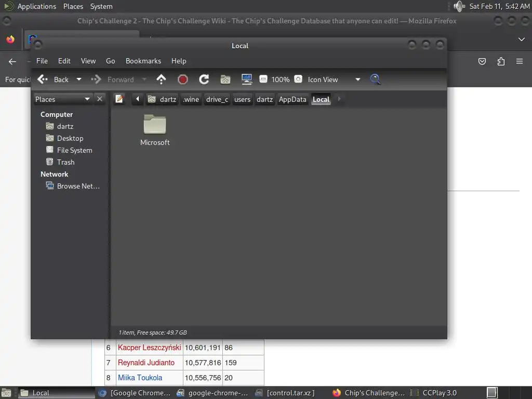532x399 pixels.
Task: Switch to Local window in taskbar
Action: pyautogui.click(x=56, y=393)
